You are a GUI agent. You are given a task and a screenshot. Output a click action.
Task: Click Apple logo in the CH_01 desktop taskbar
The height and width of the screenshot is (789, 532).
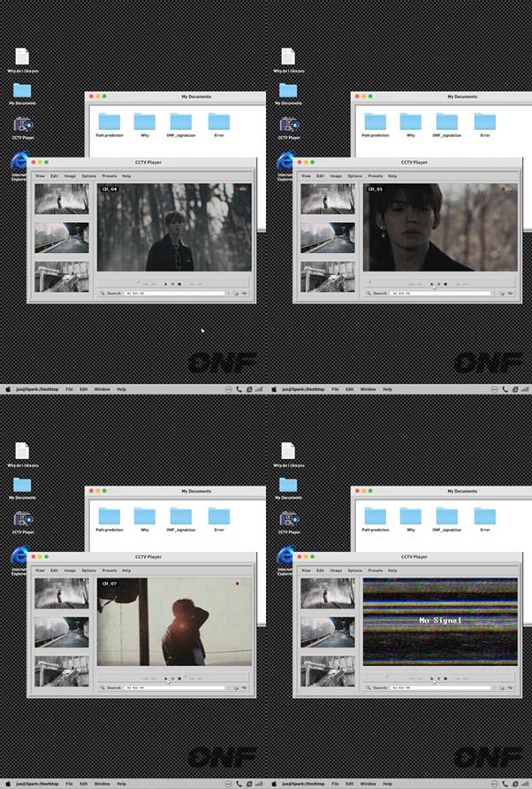point(274,389)
